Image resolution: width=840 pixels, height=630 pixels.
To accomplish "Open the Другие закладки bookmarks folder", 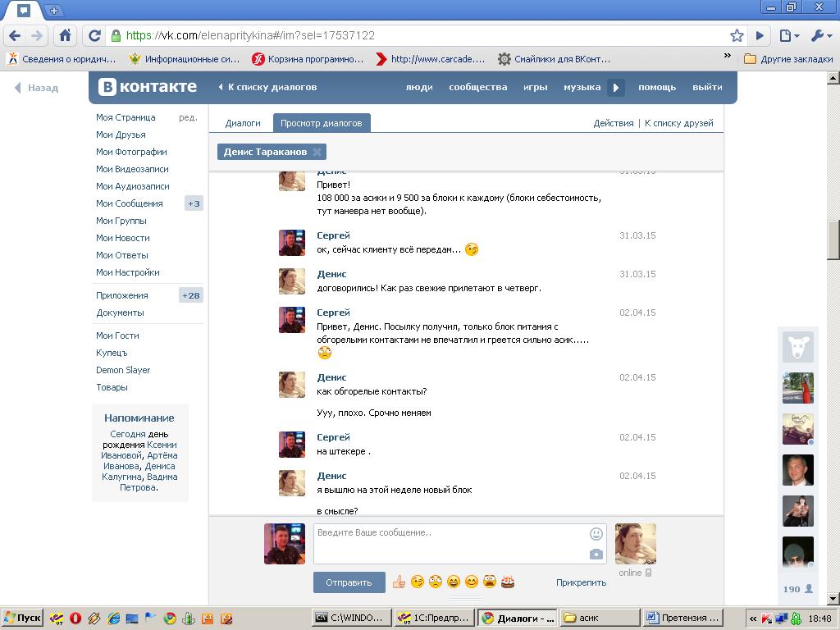I will 788,59.
